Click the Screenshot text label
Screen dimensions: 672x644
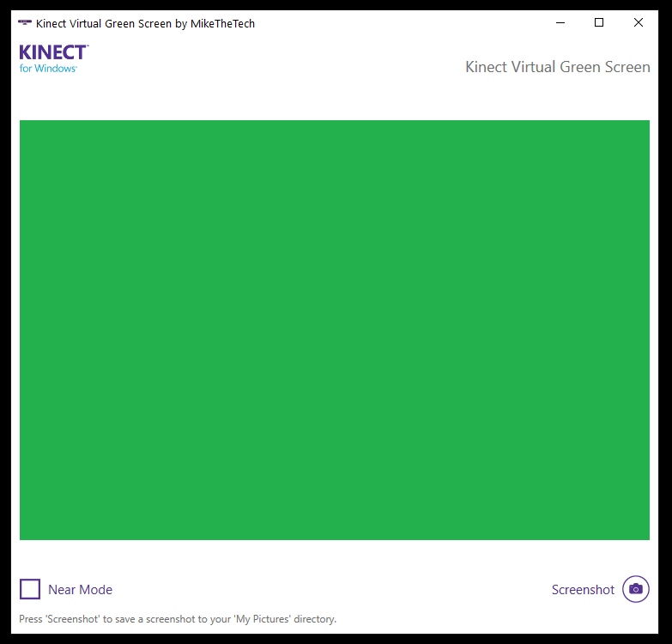[x=583, y=590]
